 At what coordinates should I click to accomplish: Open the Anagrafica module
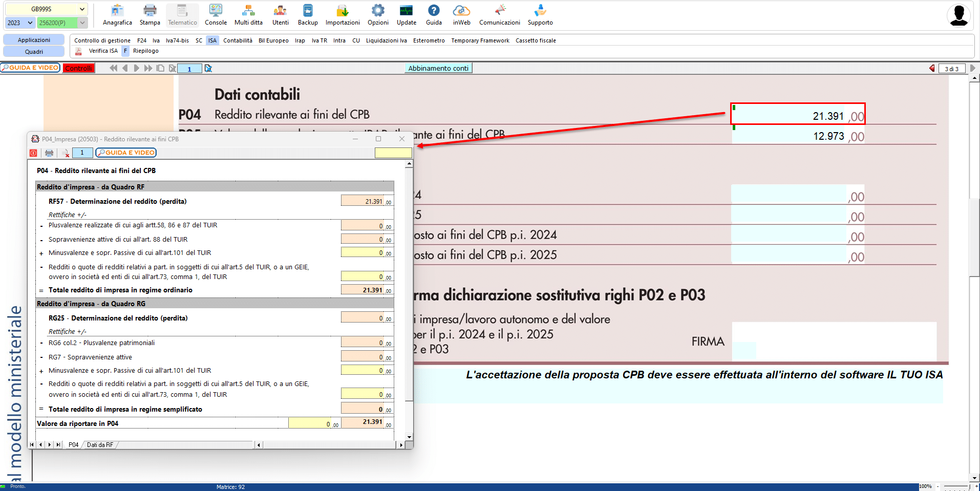pyautogui.click(x=117, y=15)
